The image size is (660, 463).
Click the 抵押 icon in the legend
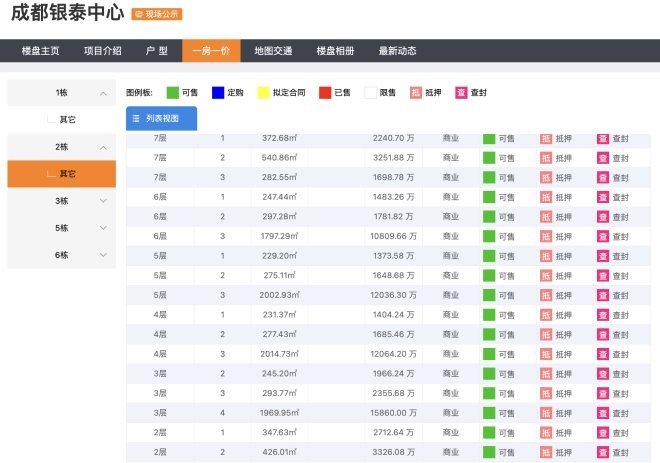tap(416, 92)
